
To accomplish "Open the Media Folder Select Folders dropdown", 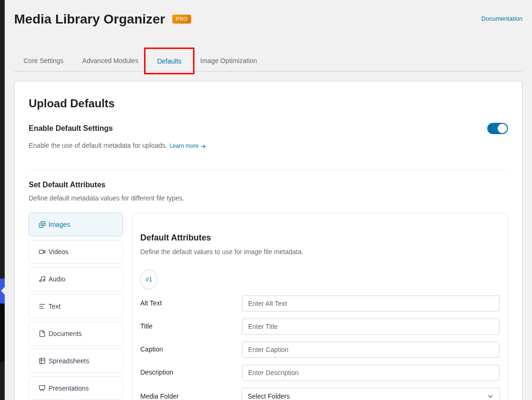I will coord(371,395).
